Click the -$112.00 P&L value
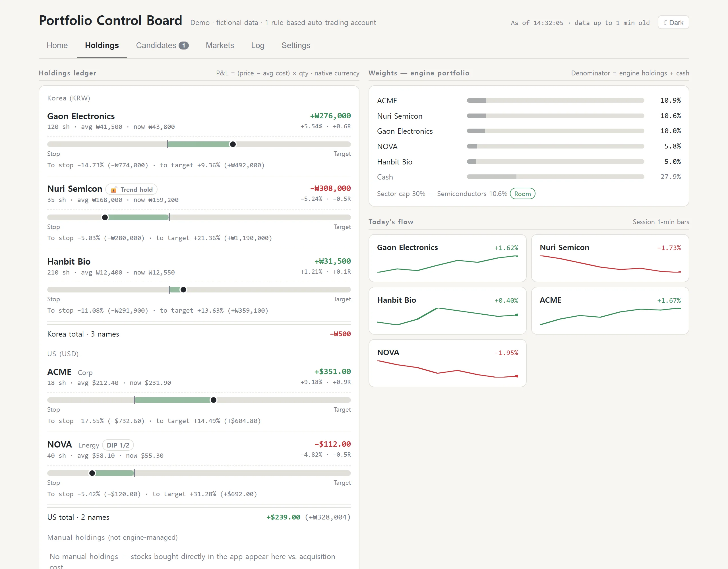 (x=333, y=444)
